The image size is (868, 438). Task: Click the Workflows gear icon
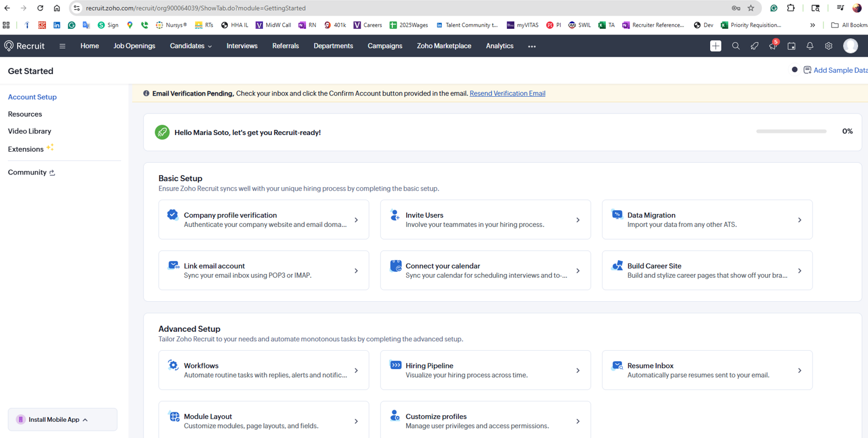pyautogui.click(x=173, y=365)
